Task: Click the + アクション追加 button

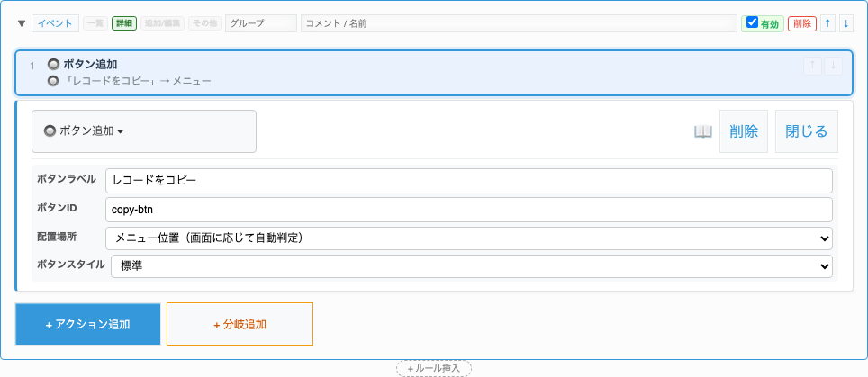Action: pyautogui.click(x=88, y=324)
